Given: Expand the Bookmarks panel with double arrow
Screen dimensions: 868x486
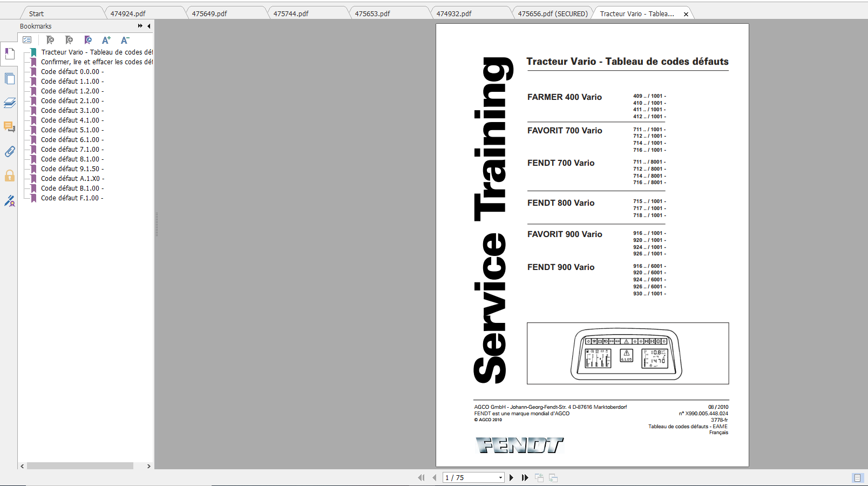Looking at the screenshot, I should [140, 26].
